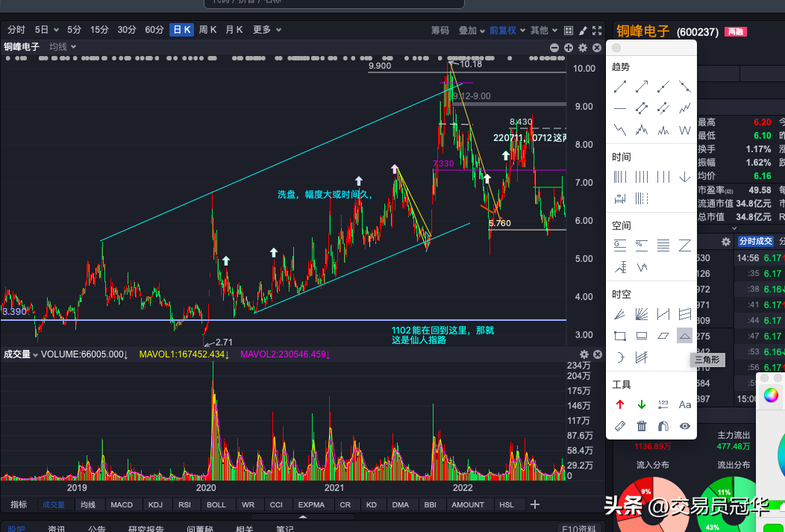Select the KDJ indicator
Viewport: 785px width, 532px height.
pos(156,504)
